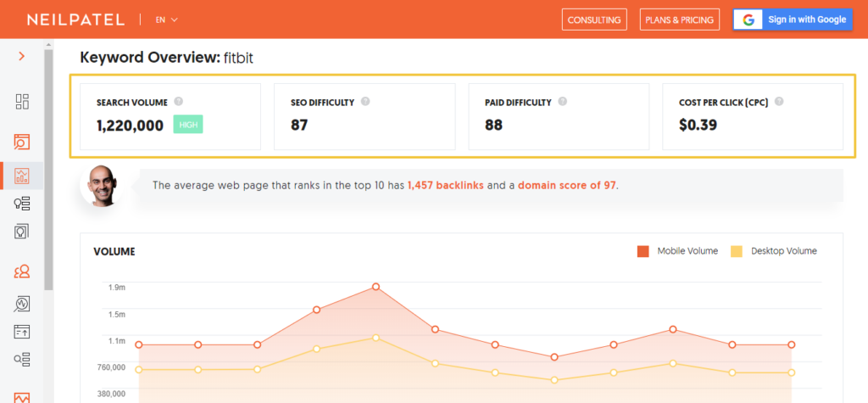Open the orange people competitors icon
The image size is (868, 403).
click(x=22, y=271)
